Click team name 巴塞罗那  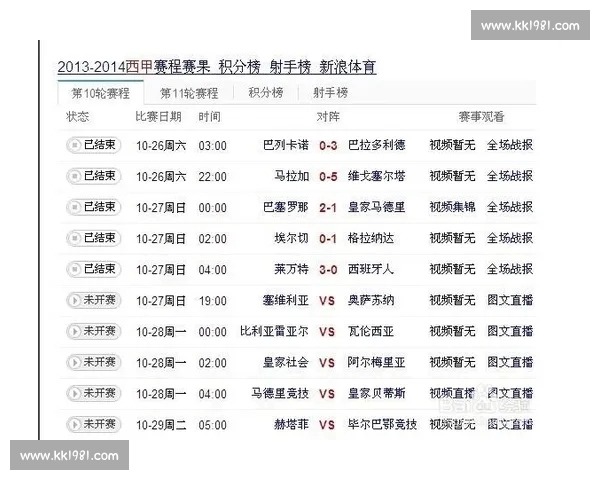(x=285, y=207)
